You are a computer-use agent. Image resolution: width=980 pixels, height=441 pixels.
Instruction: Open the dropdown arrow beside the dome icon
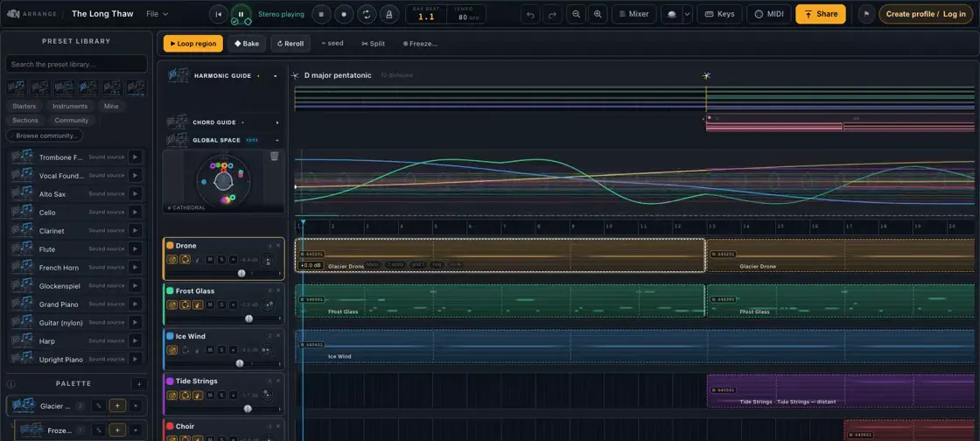(x=688, y=14)
